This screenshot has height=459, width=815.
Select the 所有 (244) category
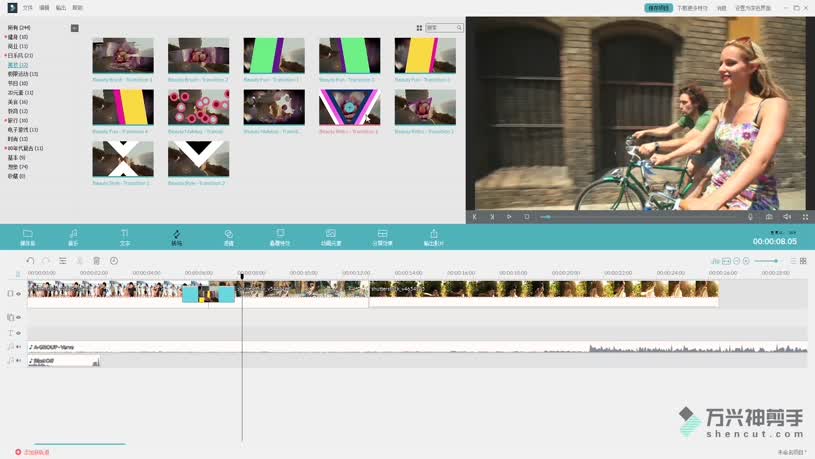tap(19, 28)
